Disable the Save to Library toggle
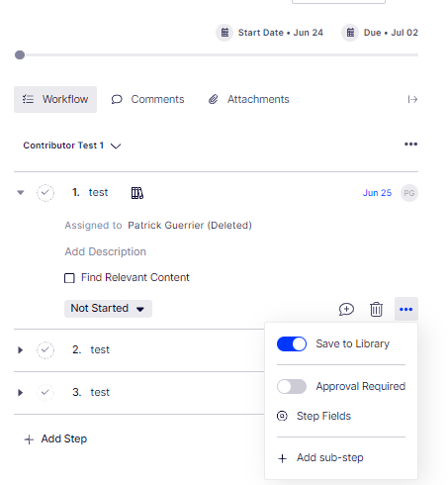 pos(292,344)
